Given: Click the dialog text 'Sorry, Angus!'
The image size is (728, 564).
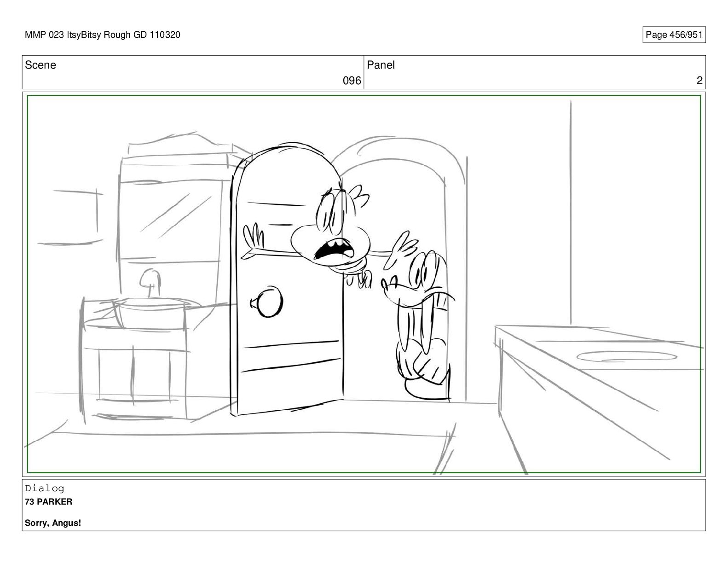Looking at the screenshot, I should (x=53, y=523).
